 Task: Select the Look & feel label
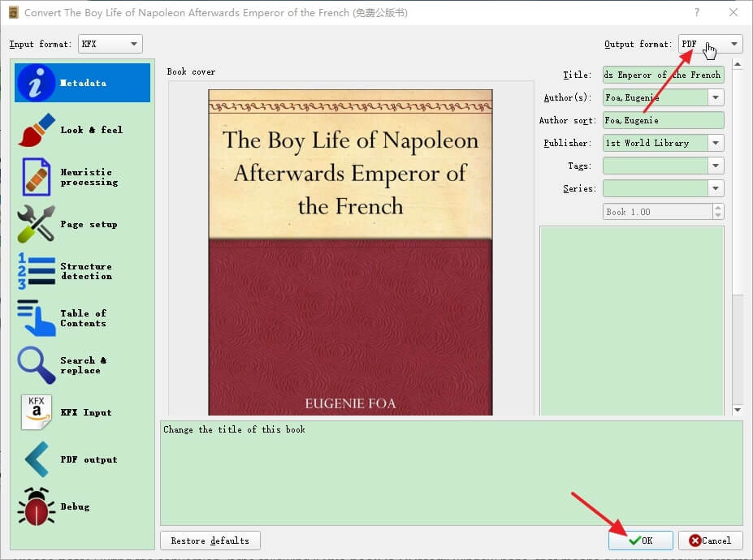[91, 130]
